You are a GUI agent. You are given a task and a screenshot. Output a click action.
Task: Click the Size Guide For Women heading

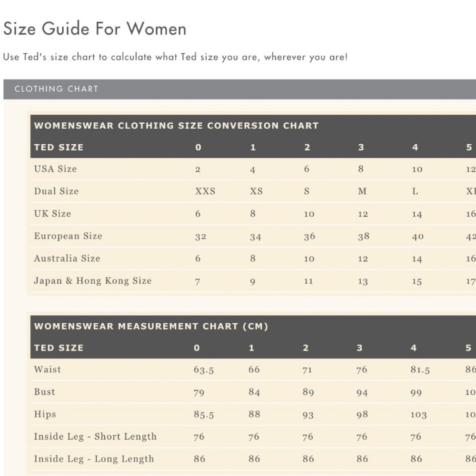(x=95, y=29)
